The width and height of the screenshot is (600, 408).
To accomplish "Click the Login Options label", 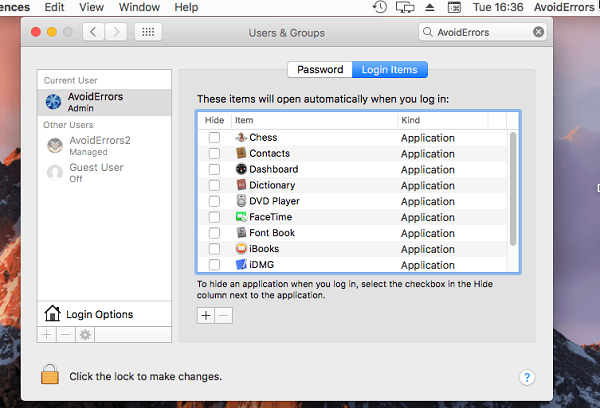I will click(99, 314).
